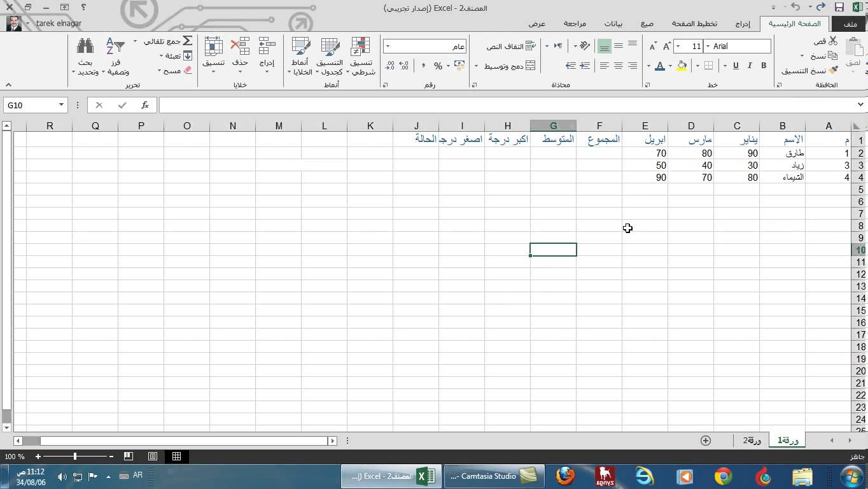This screenshot has width=868, height=489.
Task: Click the zoom slider handle
Action: click(x=75, y=456)
